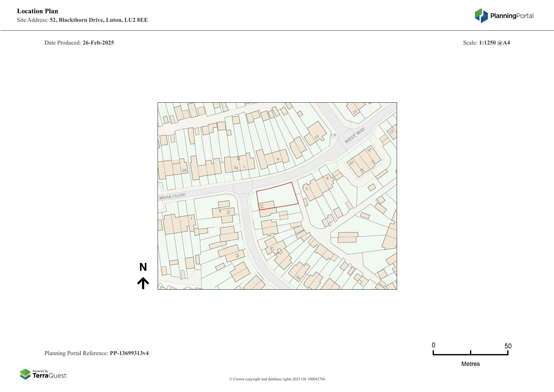Image resolution: width=554 pixels, height=392 pixels.
Task: Click the Metres label under scale bar
Action: (470, 364)
